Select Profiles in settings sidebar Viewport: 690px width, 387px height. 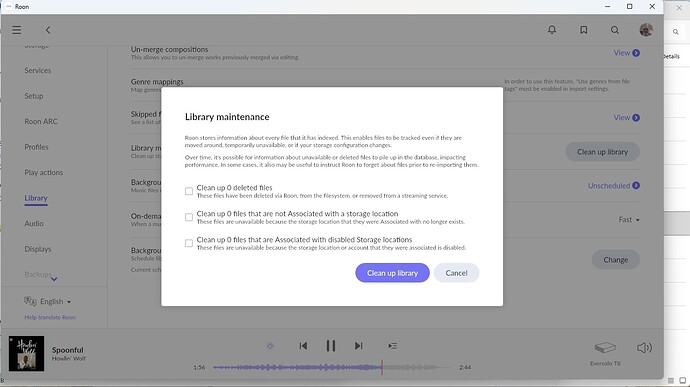(37, 147)
